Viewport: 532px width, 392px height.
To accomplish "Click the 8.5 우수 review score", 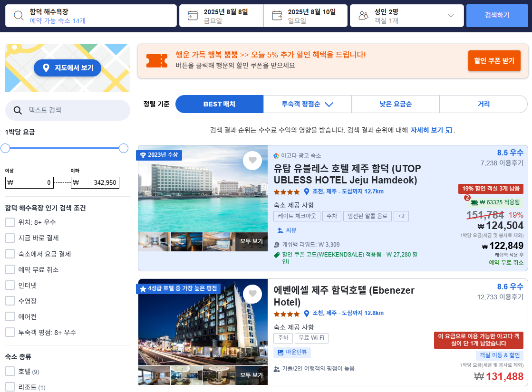I will tap(510, 153).
